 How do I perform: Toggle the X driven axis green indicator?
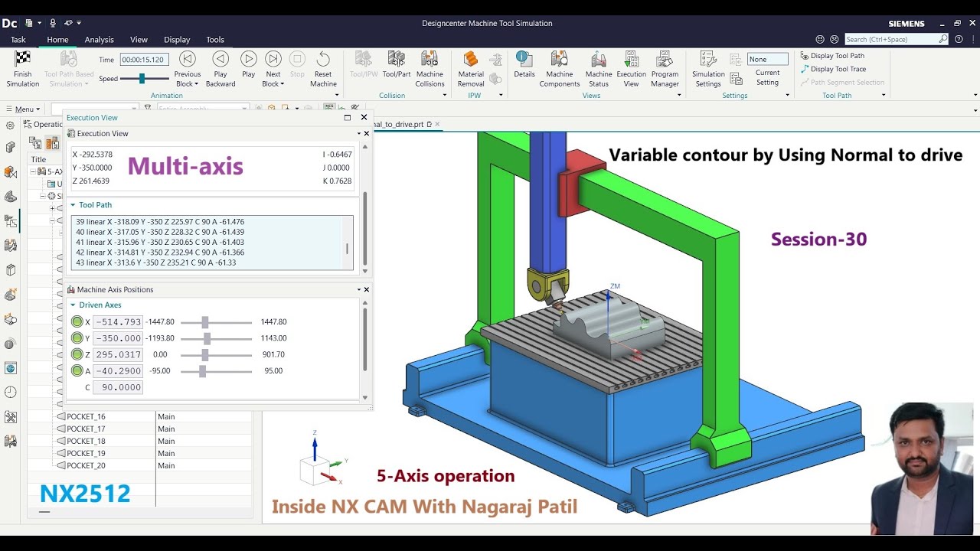77,322
